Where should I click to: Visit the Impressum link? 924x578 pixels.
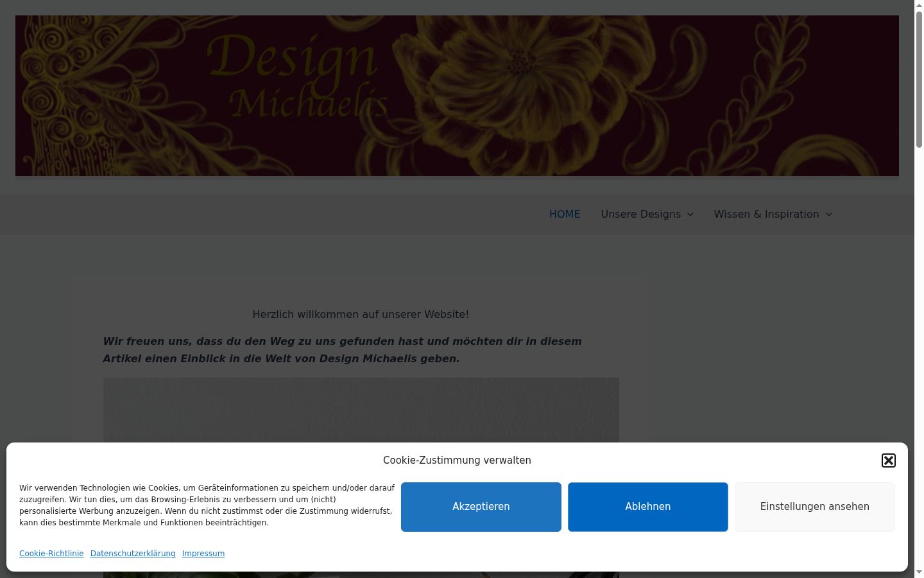[203, 554]
